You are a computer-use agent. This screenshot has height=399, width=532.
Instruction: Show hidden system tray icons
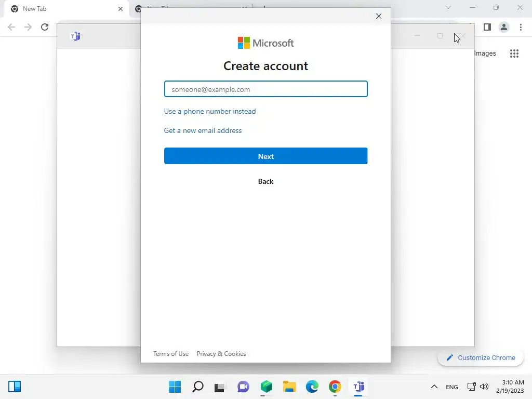(434, 387)
